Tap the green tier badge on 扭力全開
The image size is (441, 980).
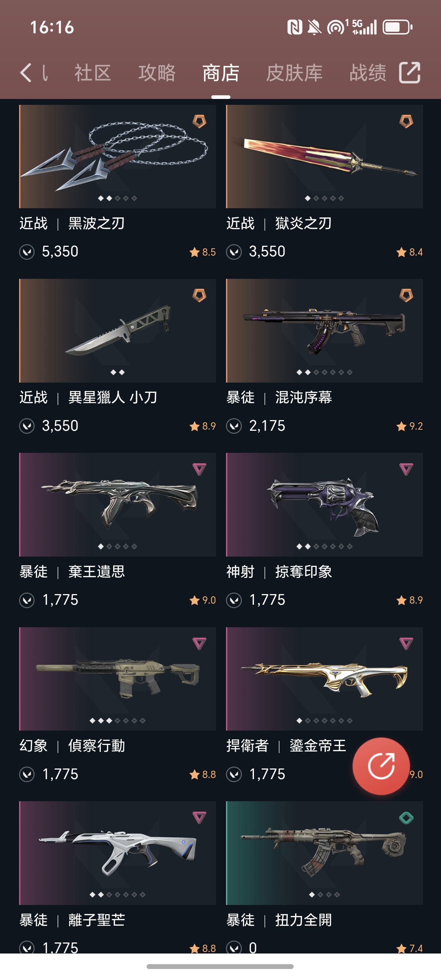tap(406, 817)
